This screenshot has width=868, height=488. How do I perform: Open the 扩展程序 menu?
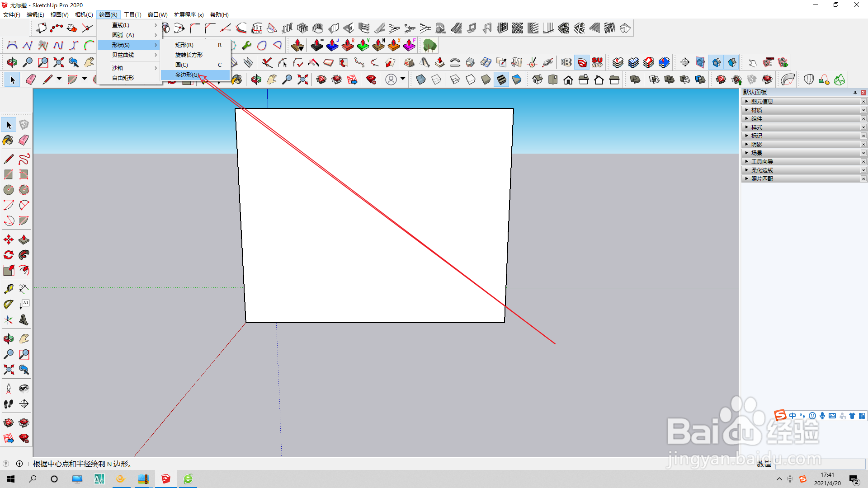pos(189,15)
